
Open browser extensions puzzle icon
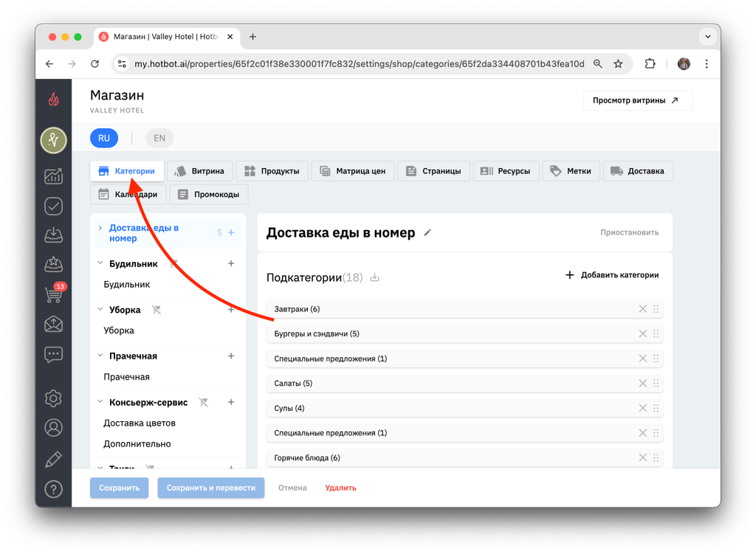click(x=650, y=64)
